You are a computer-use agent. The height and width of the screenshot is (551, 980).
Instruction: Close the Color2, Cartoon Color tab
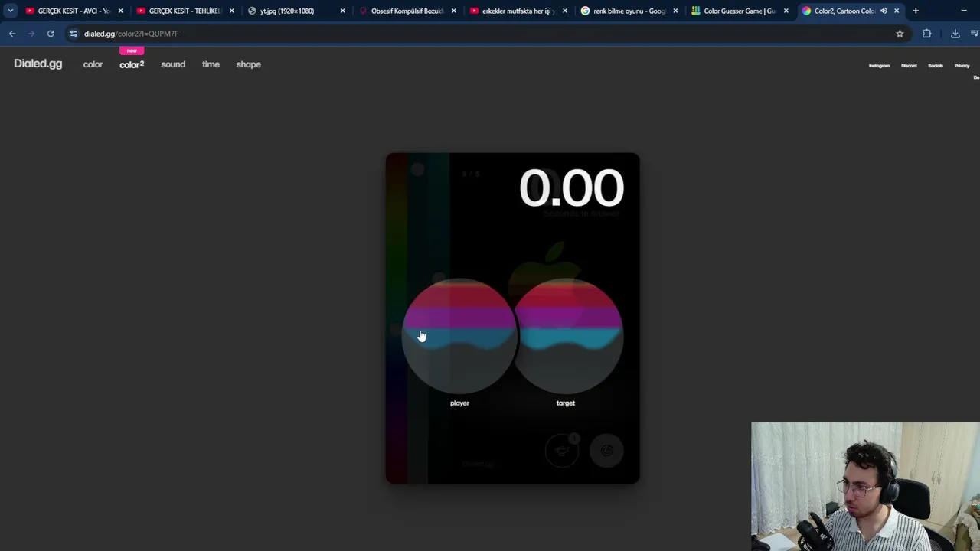(x=897, y=11)
